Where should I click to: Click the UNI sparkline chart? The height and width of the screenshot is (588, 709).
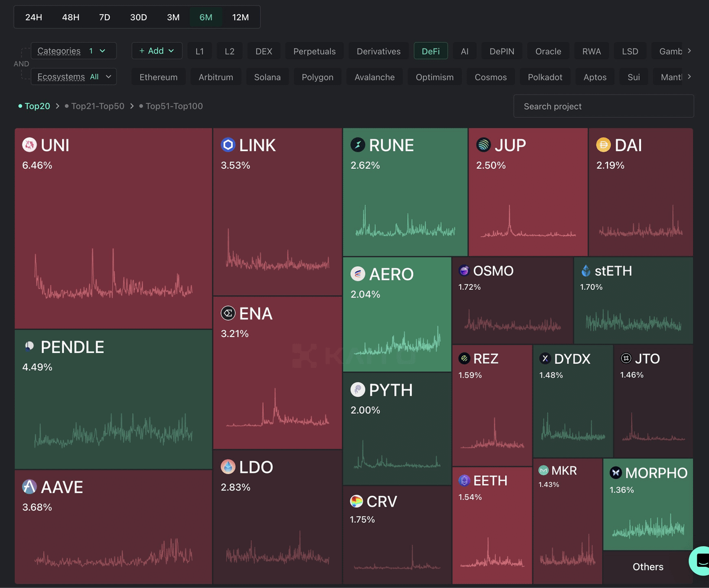coord(113,273)
